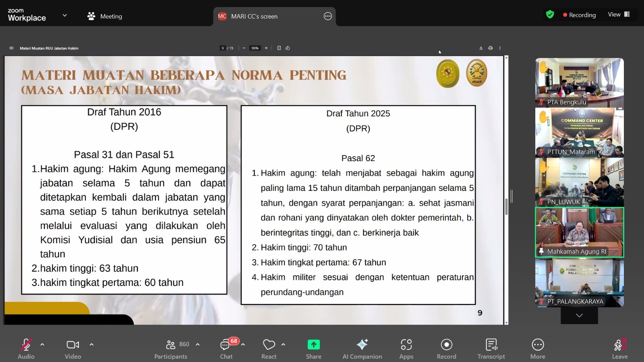Click the green Share button
Viewport: 644px width, 362px height.
(x=314, y=349)
